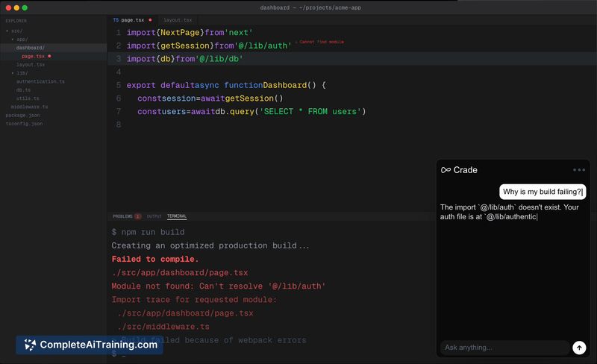The height and width of the screenshot is (364, 597).
Task: Click the EXPLORER panel header
Action: point(16,21)
